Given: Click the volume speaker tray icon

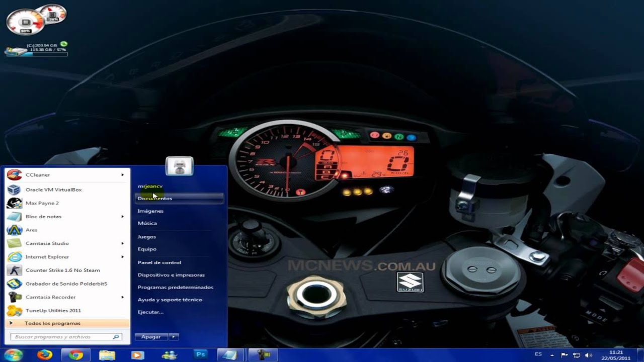Looking at the screenshot, I should [589, 355].
